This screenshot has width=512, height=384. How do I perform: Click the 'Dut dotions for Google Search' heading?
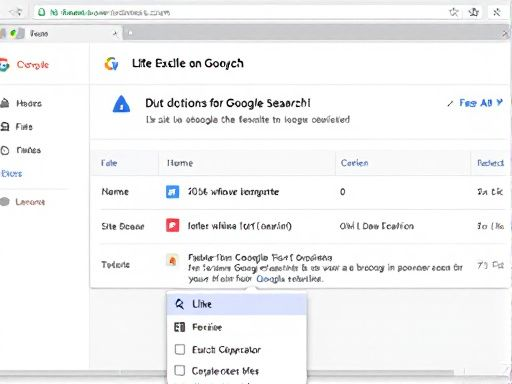click(228, 103)
